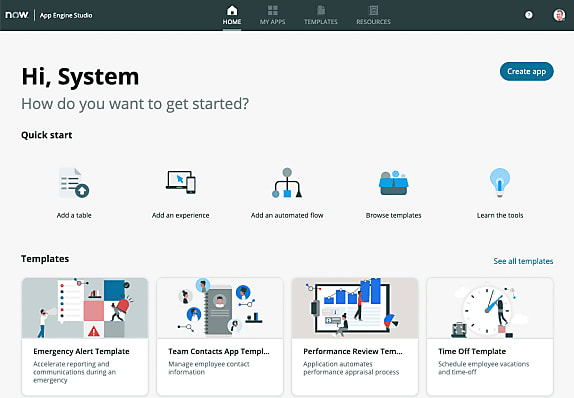Click the 'Performance Review Tem...' title

pos(353,351)
